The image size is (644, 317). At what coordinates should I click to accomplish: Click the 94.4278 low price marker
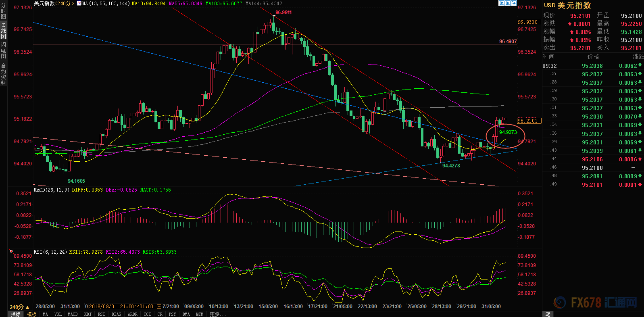coord(451,166)
